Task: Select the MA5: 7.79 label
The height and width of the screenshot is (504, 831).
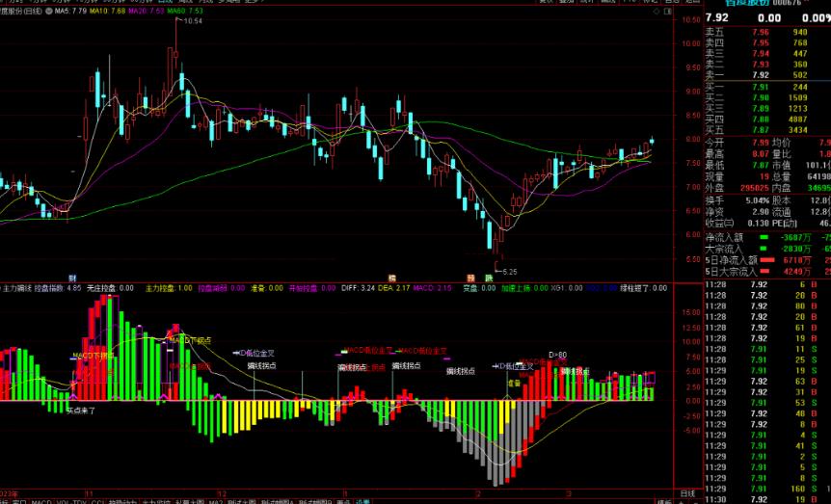Action: point(70,11)
